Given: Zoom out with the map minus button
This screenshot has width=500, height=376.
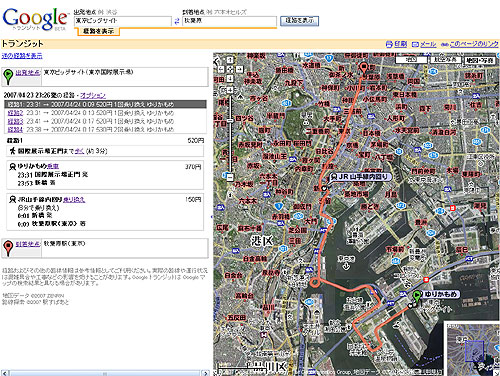Looking at the screenshot, I should 230,177.
